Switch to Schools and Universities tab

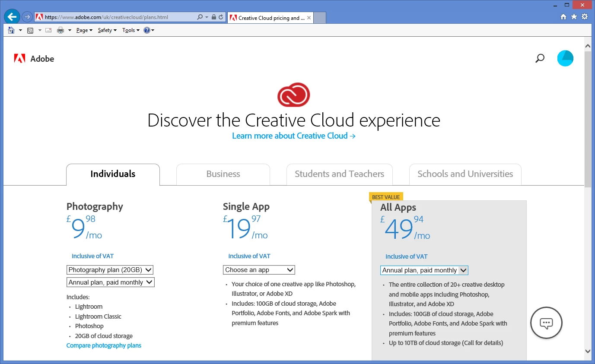[465, 174]
